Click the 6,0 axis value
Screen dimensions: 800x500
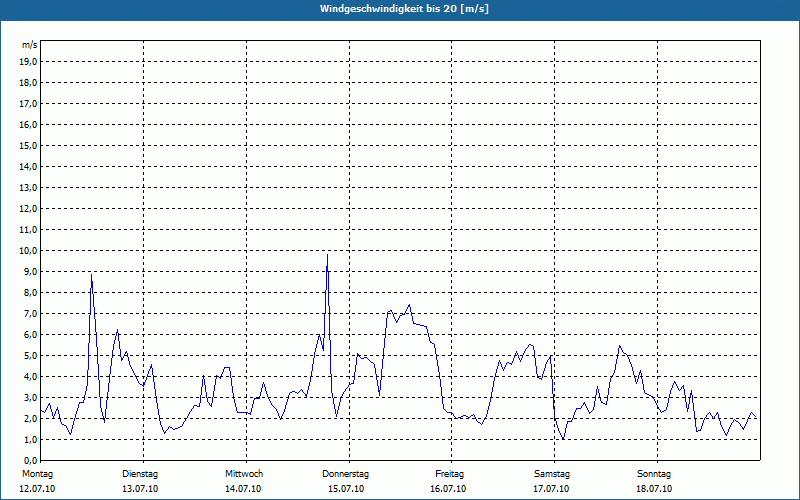click(31, 335)
